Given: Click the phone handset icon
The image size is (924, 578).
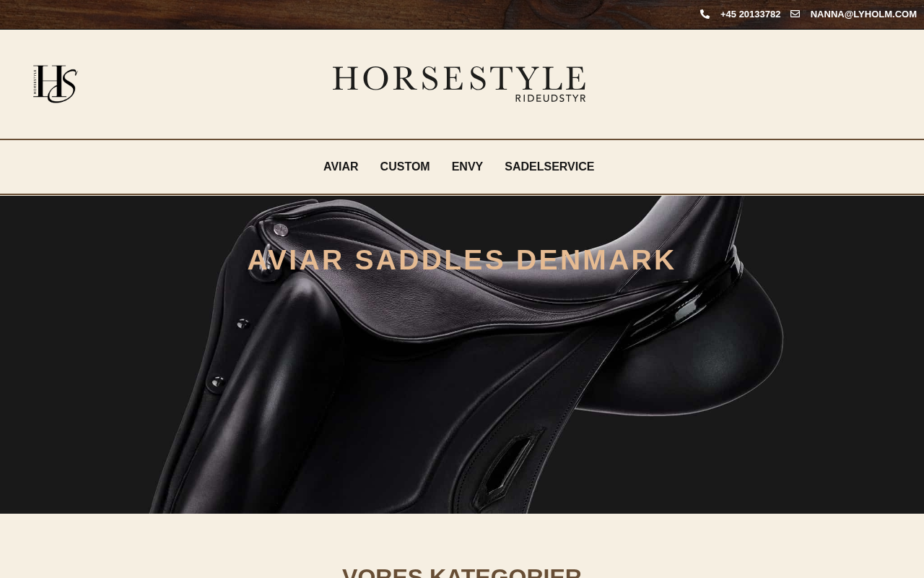Looking at the screenshot, I should pos(705,14).
